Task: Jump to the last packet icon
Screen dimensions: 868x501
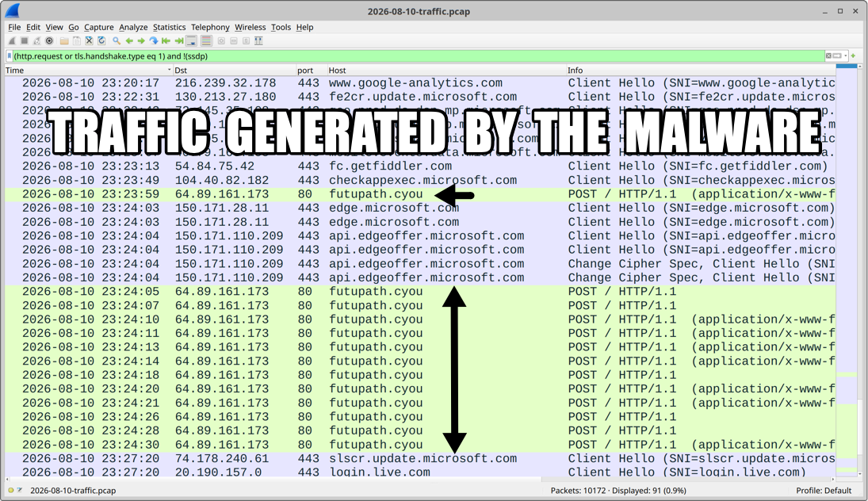Action: coord(179,41)
